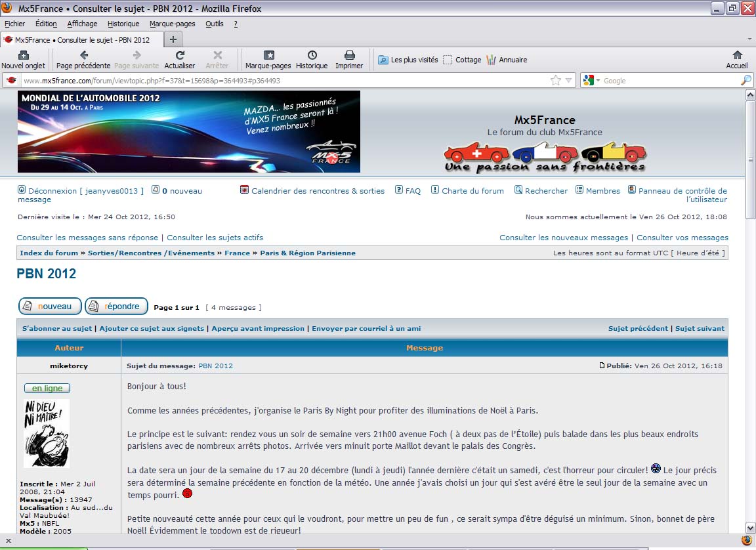756x550 pixels.
Task: Go to Index du forum breadcrumb
Action: (x=49, y=253)
